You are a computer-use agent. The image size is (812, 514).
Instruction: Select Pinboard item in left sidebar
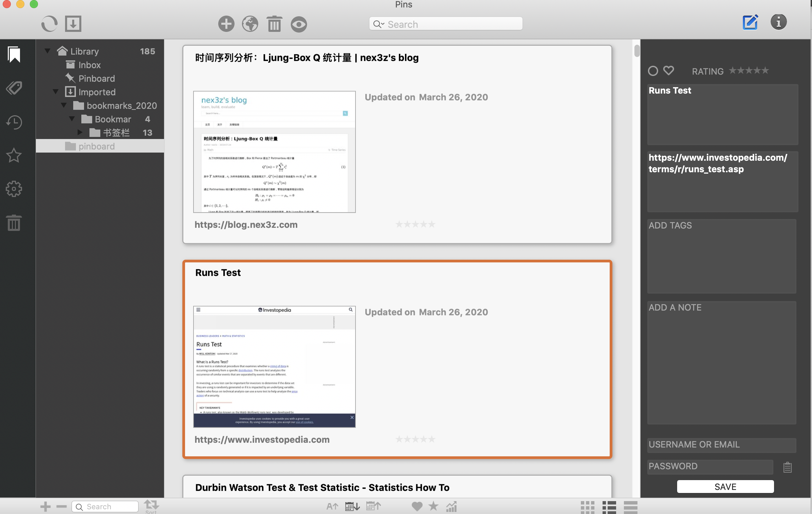(x=97, y=78)
